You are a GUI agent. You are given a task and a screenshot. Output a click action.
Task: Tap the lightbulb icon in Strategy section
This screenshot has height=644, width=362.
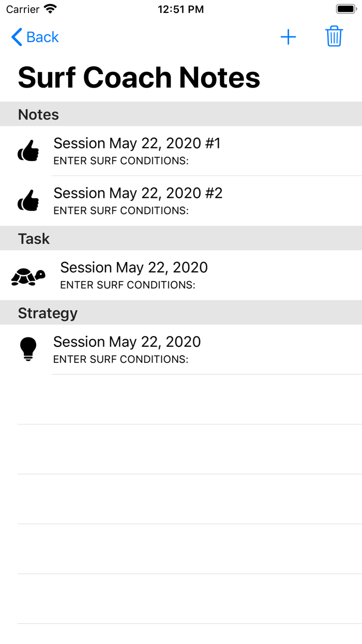click(x=28, y=349)
